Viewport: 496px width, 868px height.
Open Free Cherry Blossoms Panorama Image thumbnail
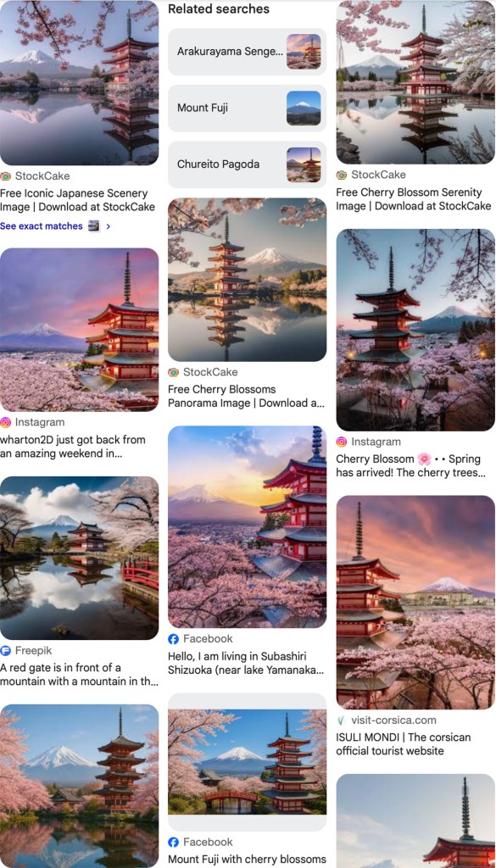point(248,280)
